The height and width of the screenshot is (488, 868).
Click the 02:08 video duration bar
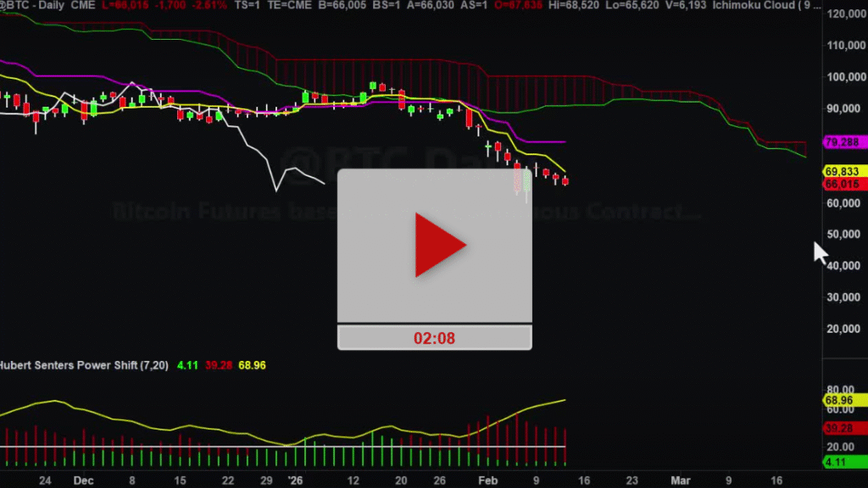click(x=434, y=337)
